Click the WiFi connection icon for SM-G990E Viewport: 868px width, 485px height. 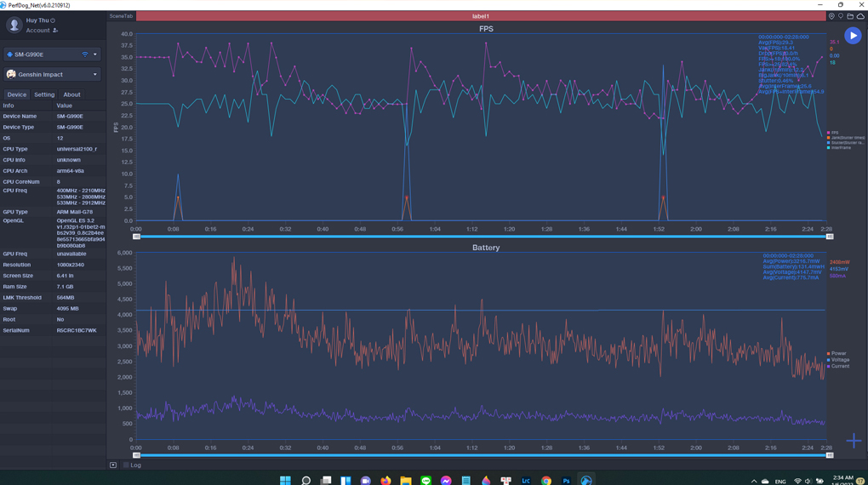(x=84, y=54)
